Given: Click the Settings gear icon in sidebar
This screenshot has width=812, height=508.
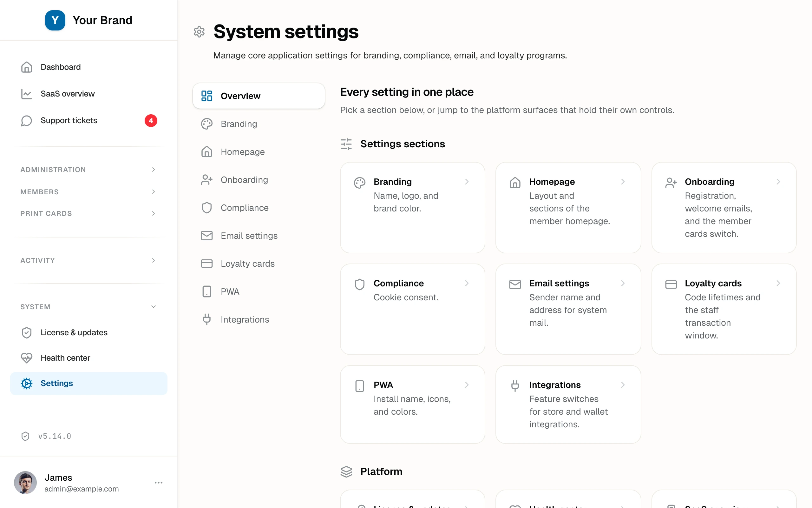Looking at the screenshot, I should (x=27, y=383).
